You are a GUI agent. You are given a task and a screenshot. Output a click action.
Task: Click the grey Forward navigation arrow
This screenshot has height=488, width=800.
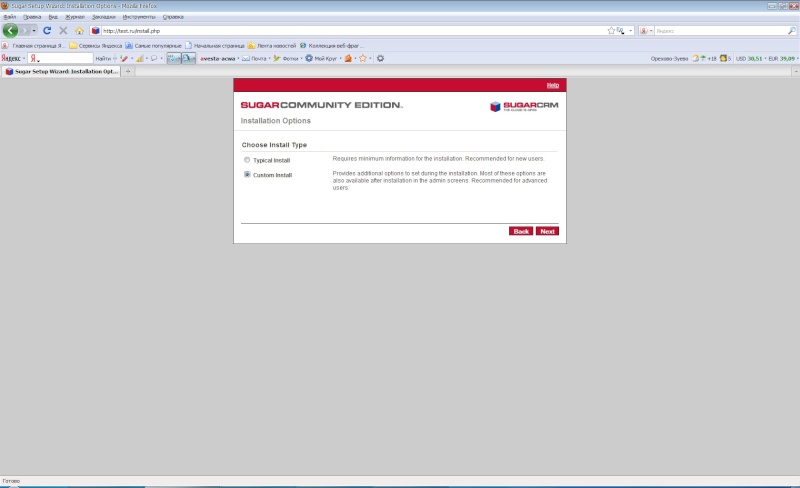pos(24,31)
